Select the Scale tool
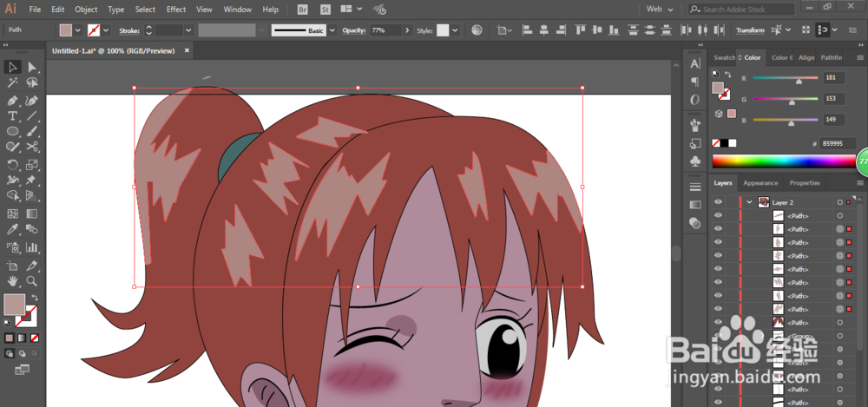Viewport: 868px width, 407px height. click(x=32, y=165)
